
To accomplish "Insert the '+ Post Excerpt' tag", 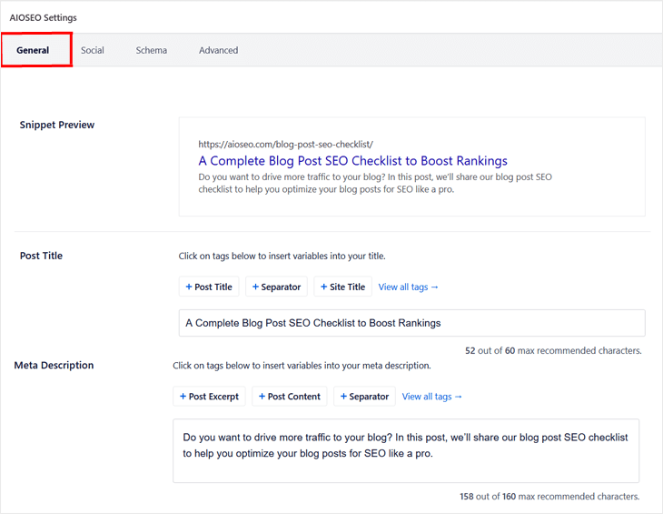I will [209, 396].
